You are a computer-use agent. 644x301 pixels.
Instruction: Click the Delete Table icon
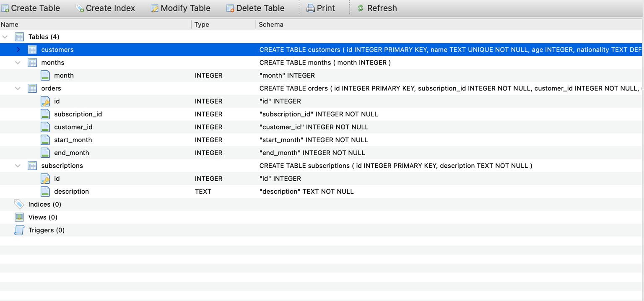(230, 8)
